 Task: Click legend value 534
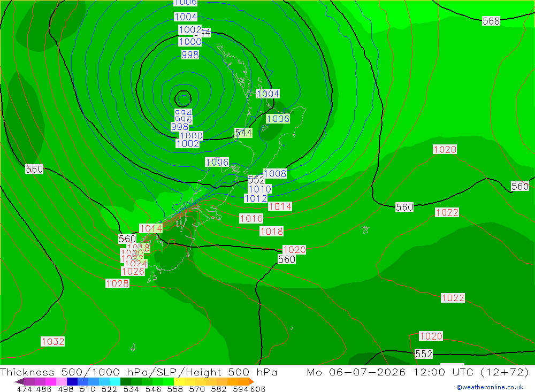132,389
